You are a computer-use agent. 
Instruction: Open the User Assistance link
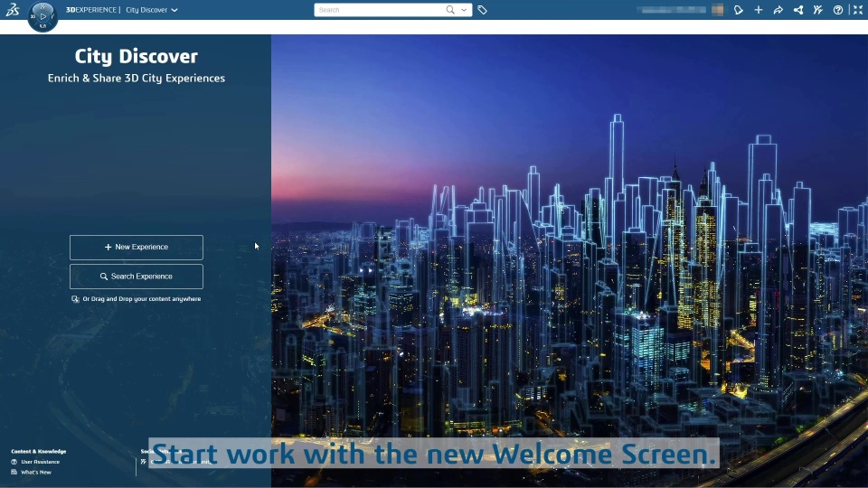[x=41, y=462]
